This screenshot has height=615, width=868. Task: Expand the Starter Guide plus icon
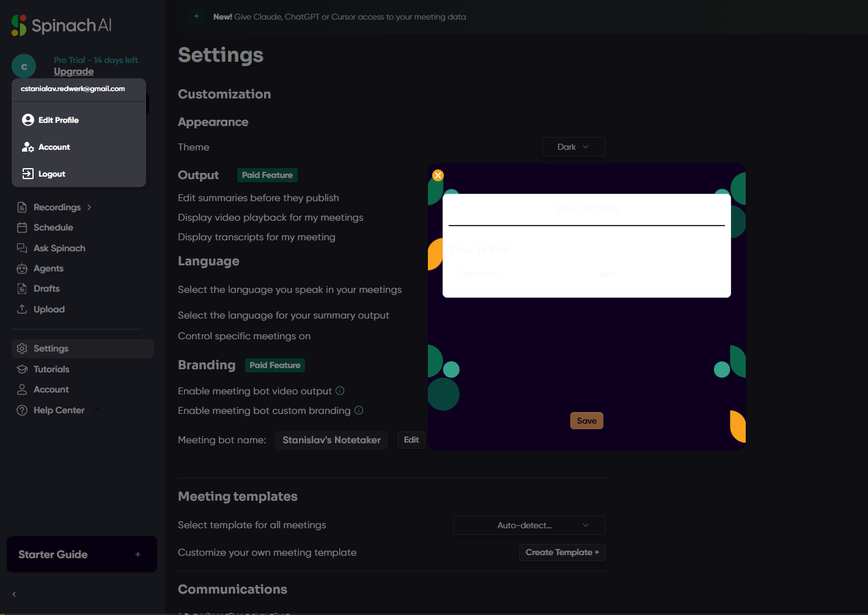click(138, 554)
